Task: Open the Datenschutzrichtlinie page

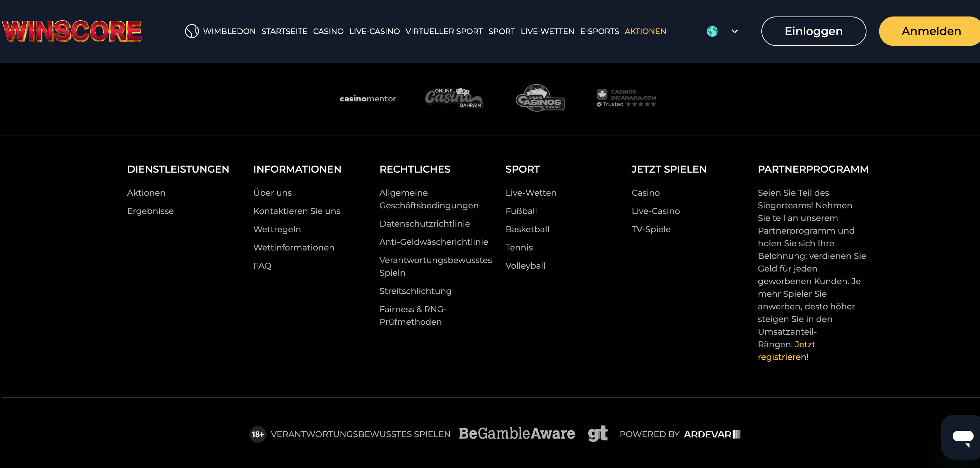Action: pyautogui.click(x=424, y=223)
